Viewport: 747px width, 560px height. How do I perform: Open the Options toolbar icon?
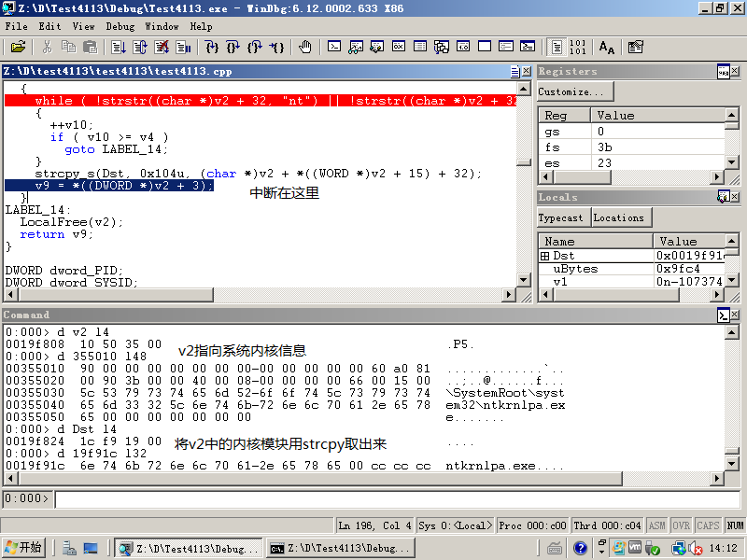tap(635, 48)
